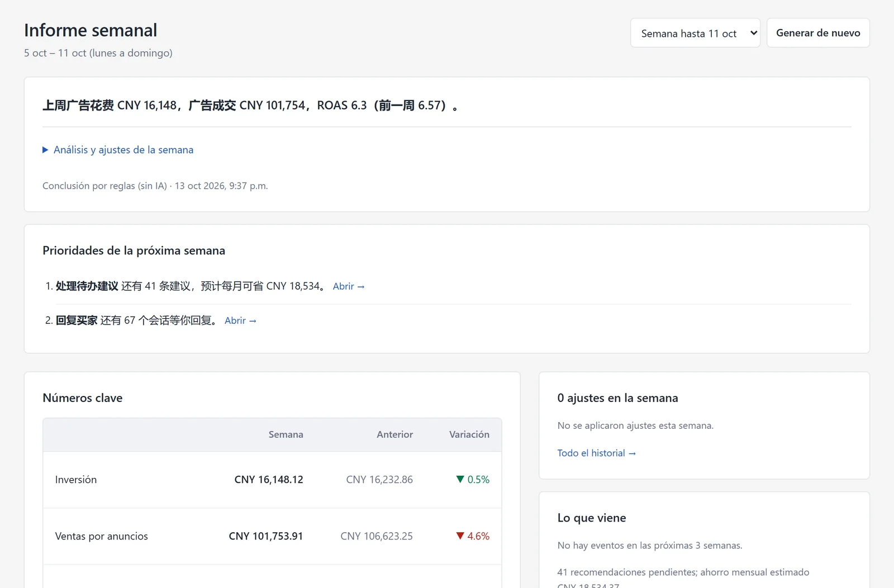Open the 'Abrir' link for 回复买家
The image size is (894, 588).
240,321
